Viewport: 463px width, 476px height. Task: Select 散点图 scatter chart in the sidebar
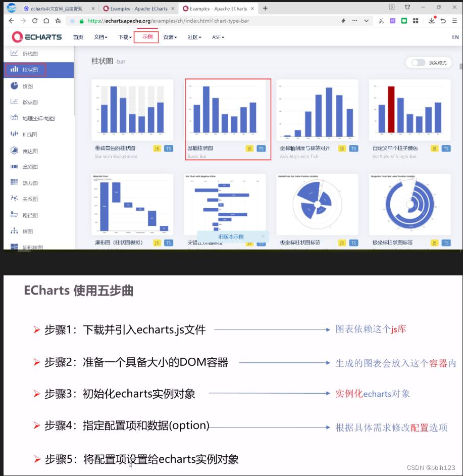click(38, 102)
